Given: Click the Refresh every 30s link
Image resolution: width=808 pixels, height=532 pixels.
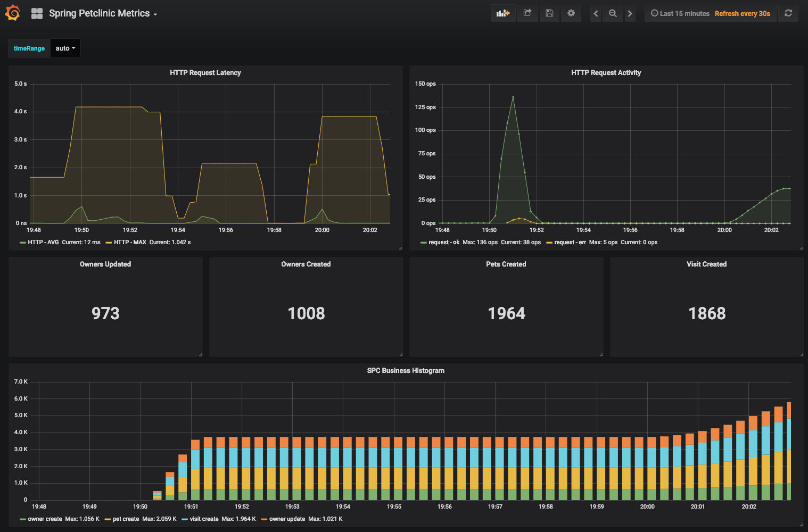Looking at the screenshot, I should 743,13.
